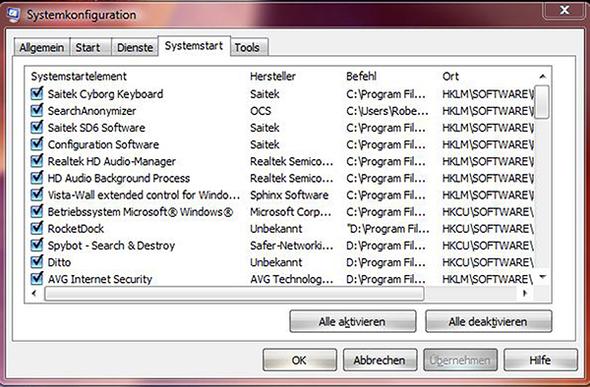
Task: Uncheck the Saitek Cyborg Keyboard checkbox
Action: click(36, 94)
